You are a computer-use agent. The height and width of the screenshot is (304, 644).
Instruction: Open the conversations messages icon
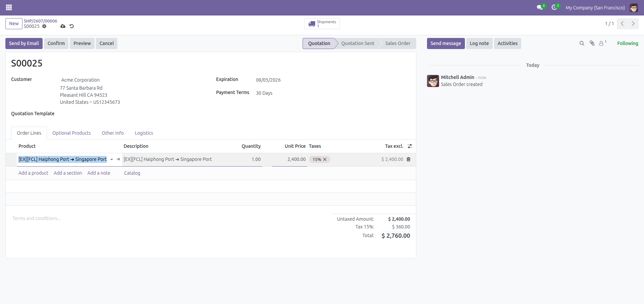click(x=540, y=7)
